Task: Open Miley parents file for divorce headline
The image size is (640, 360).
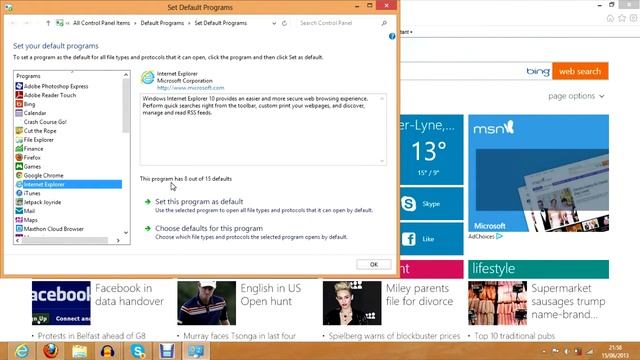Action: 419,295
